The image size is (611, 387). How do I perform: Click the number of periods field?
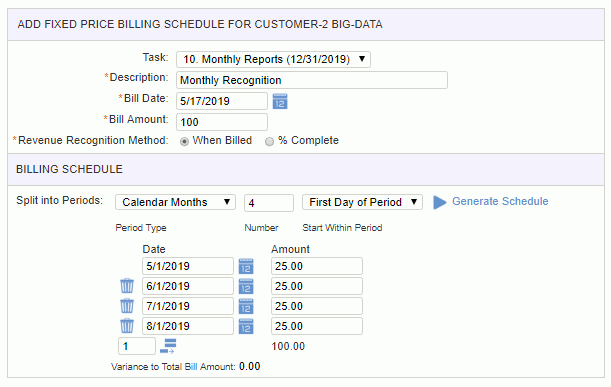(269, 203)
